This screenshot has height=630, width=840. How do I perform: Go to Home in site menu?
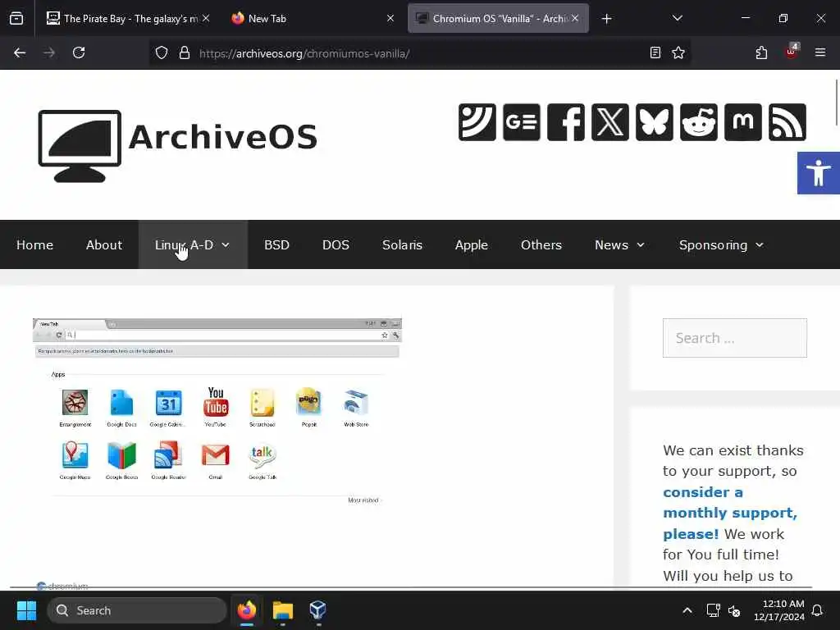tap(34, 244)
